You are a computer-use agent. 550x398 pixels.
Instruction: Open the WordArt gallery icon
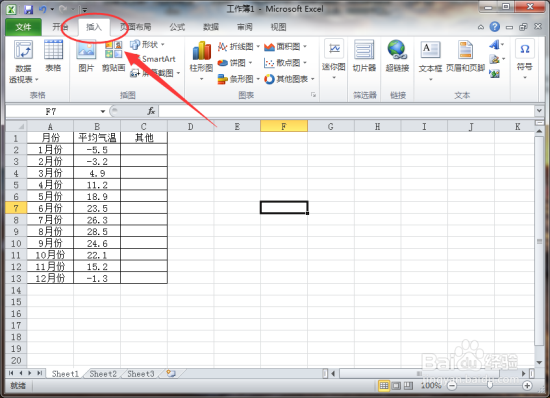pos(496,45)
